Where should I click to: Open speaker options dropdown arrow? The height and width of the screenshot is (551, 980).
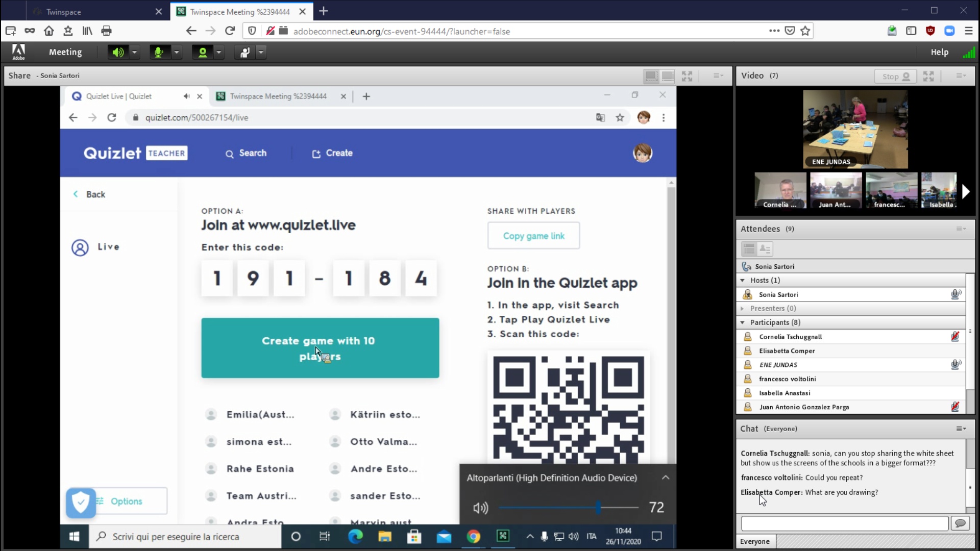135,52
